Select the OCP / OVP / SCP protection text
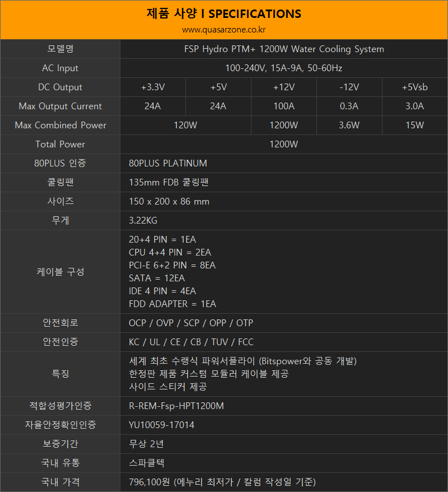Screen dimensions: 448x492 [191, 323]
